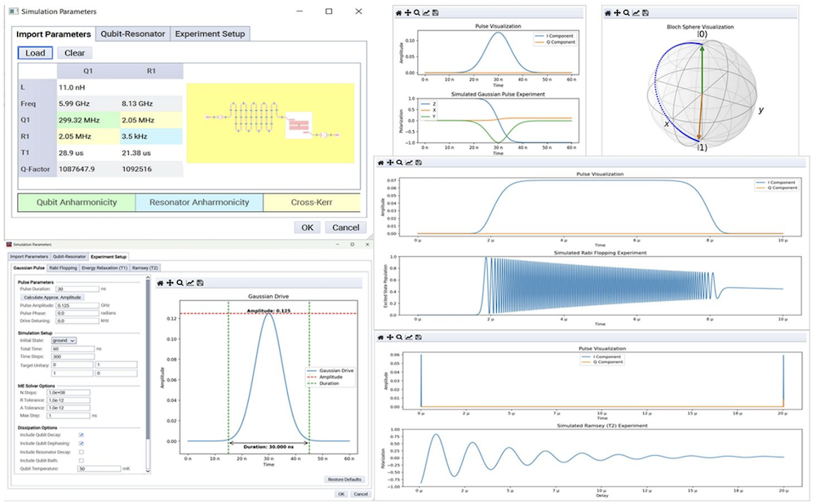Click the pan icon above the Ramsey experiment plot
Screen dimensions: 816x504
coord(388,337)
